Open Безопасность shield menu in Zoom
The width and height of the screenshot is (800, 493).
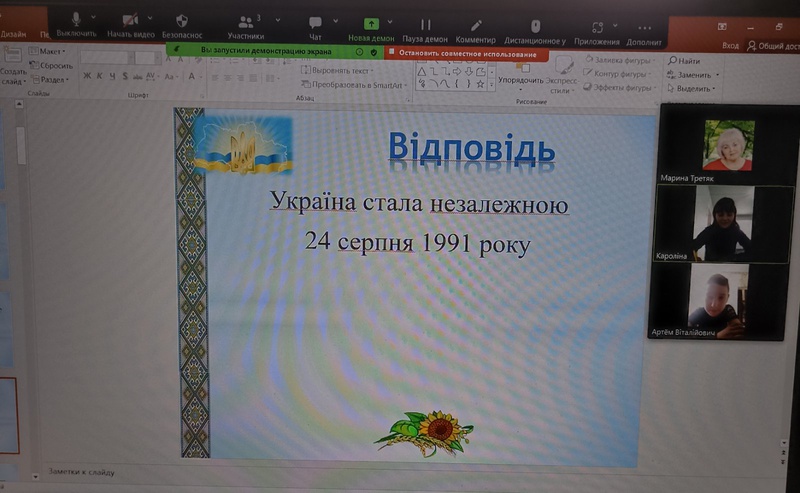point(182,27)
